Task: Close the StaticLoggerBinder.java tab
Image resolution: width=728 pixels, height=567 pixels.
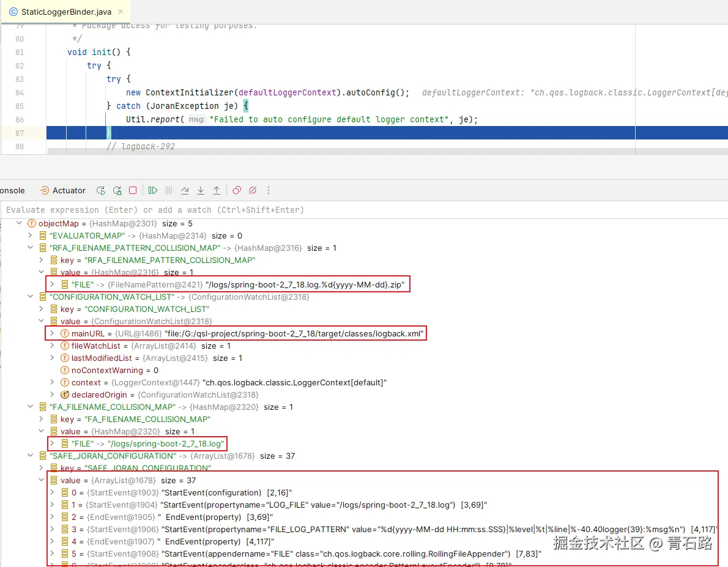Action: pos(121,12)
